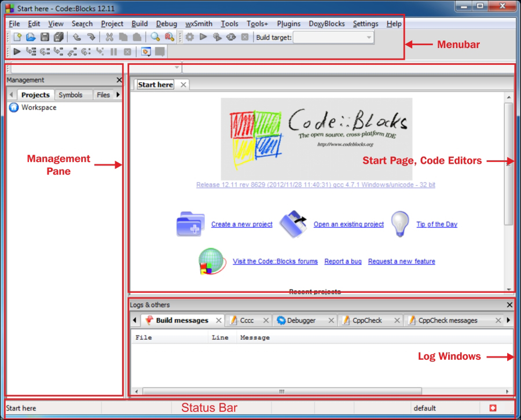Viewport: 521px width, 420px height.
Task: Save the current file using the toolbar
Action: [x=45, y=37]
